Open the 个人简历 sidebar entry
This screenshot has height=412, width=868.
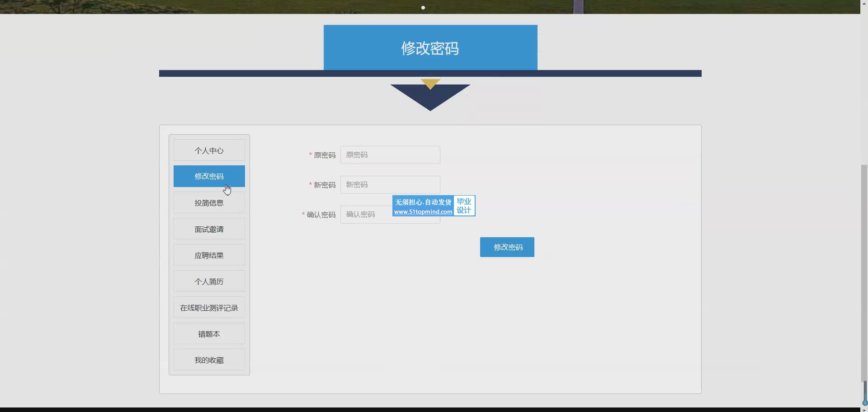pyautogui.click(x=209, y=281)
